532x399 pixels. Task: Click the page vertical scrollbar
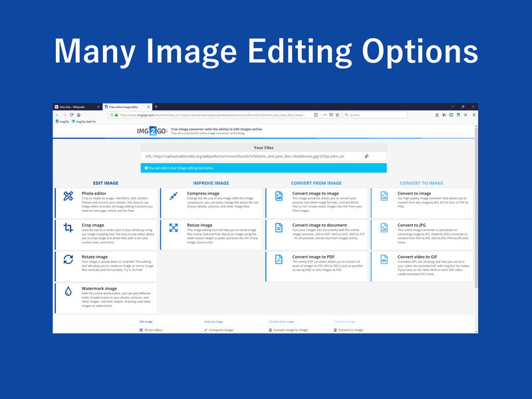[476, 207]
